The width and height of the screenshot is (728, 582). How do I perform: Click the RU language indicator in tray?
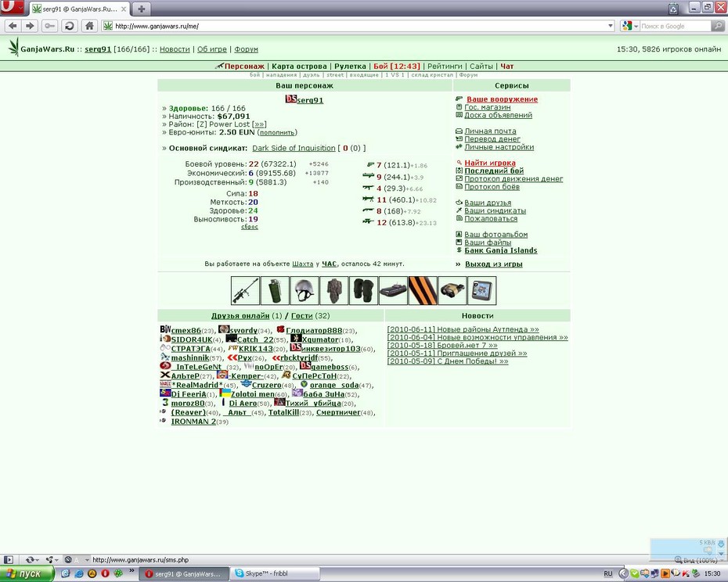607,574
